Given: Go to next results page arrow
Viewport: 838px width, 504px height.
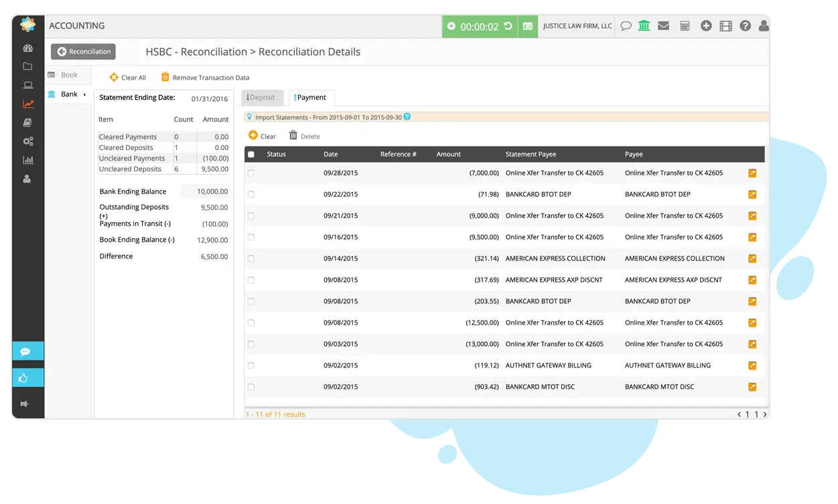Looking at the screenshot, I should (765, 414).
